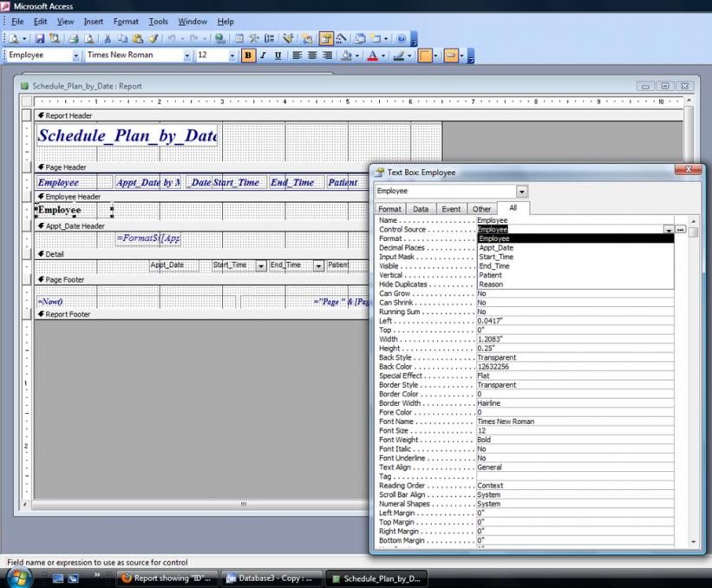712x588 pixels.
Task: Switch to the Firefox 'Report showing ID' taskbar button
Action: pyautogui.click(x=167, y=578)
